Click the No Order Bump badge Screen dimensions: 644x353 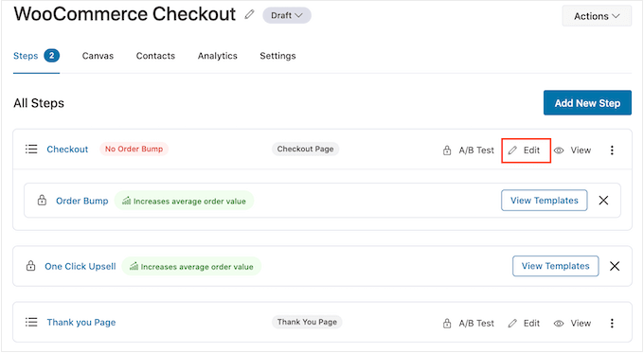(x=134, y=149)
